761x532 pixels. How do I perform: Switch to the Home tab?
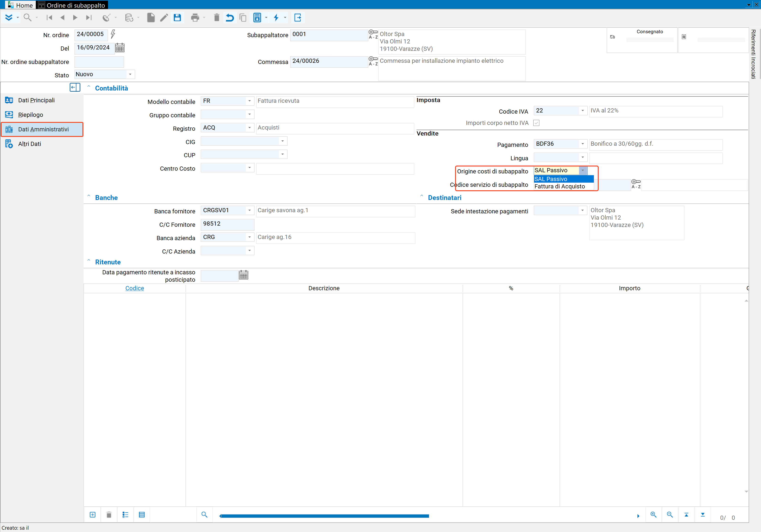point(20,5)
